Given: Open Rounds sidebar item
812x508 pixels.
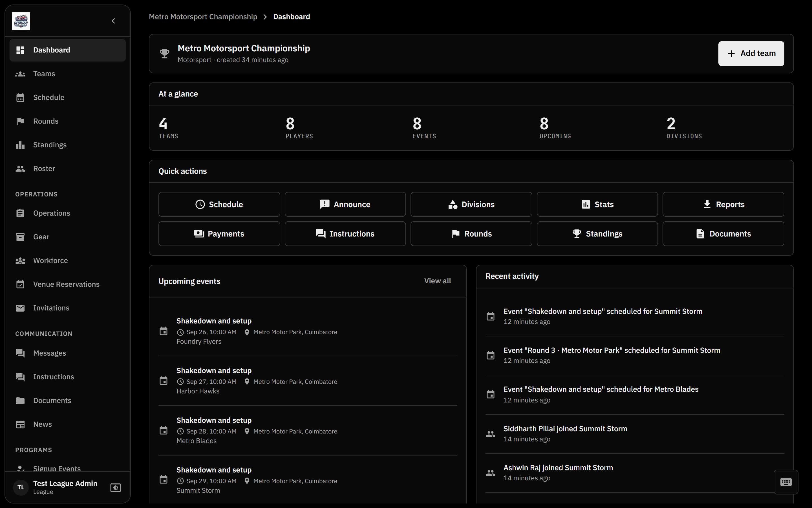Looking at the screenshot, I should pyautogui.click(x=67, y=121).
